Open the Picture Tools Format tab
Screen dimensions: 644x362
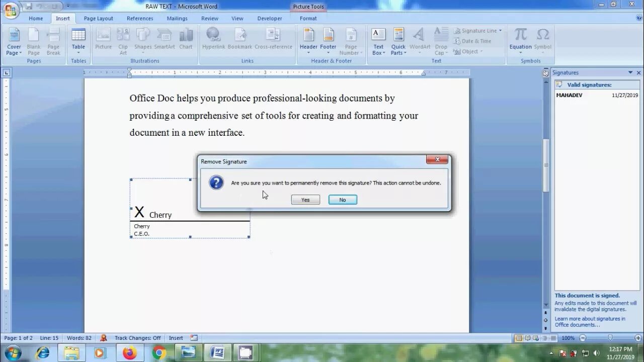[308, 19]
